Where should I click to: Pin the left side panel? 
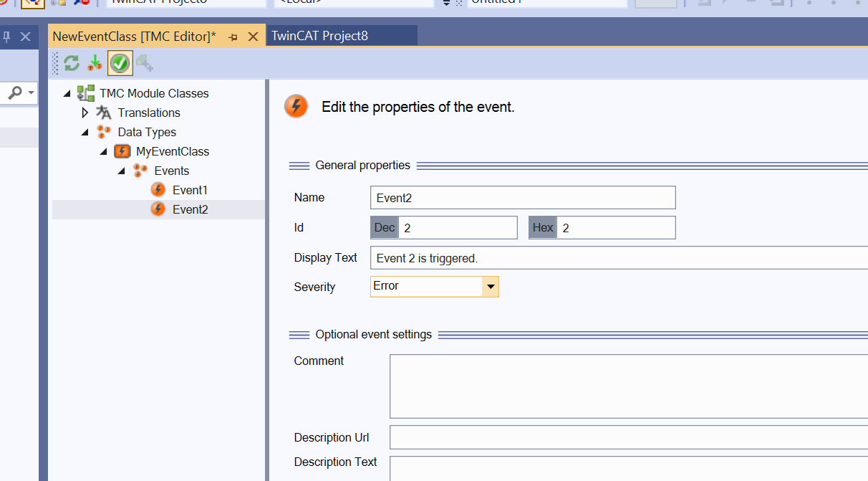[x=7, y=37]
